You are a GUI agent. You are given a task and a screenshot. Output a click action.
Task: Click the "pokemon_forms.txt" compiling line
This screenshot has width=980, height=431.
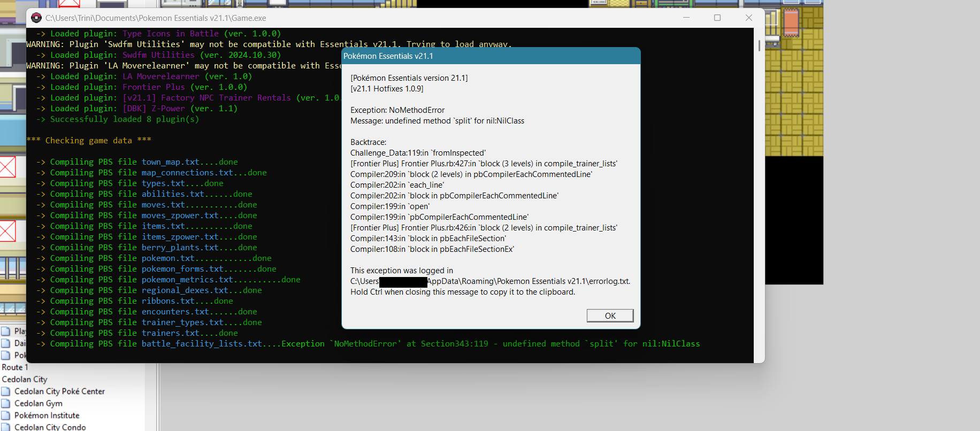click(x=156, y=269)
